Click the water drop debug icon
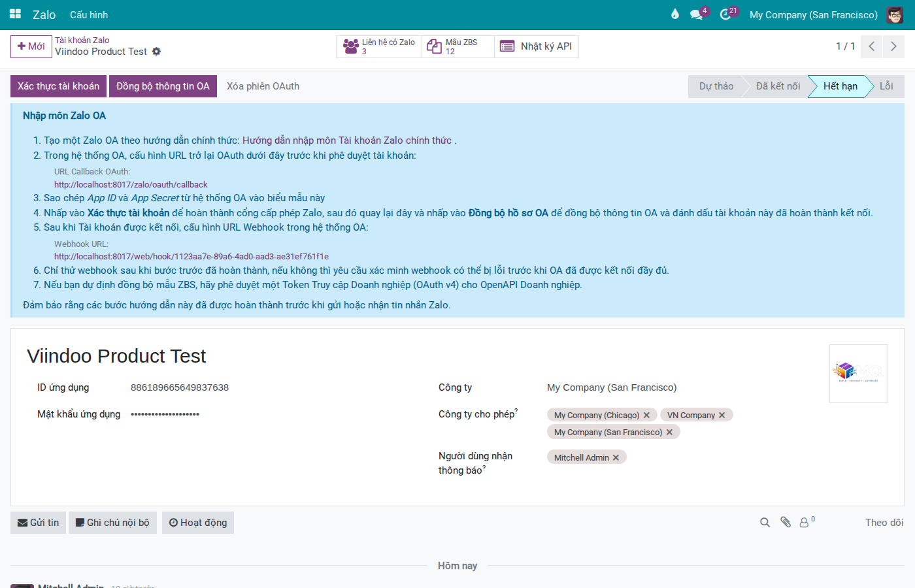Screen dimensions: 915x588 click(675, 14)
